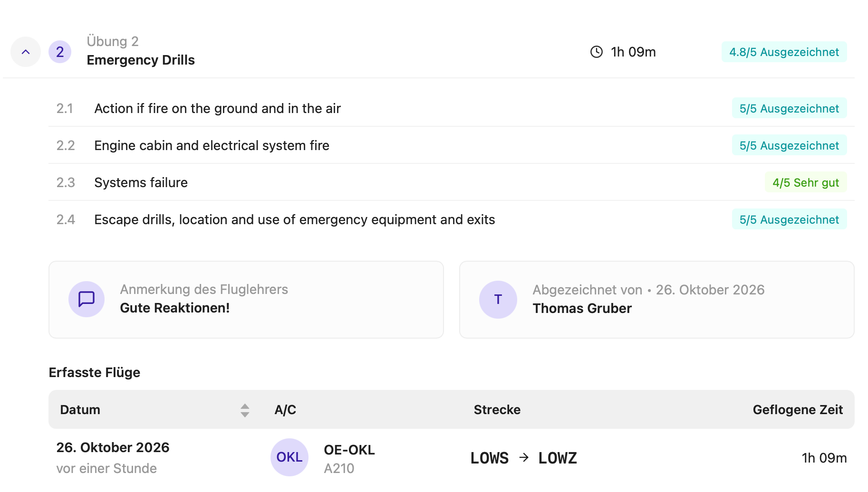The width and height of the screenshot is (868, 492).
Task: Click the name Thomas Gruber
Action: 582,308
